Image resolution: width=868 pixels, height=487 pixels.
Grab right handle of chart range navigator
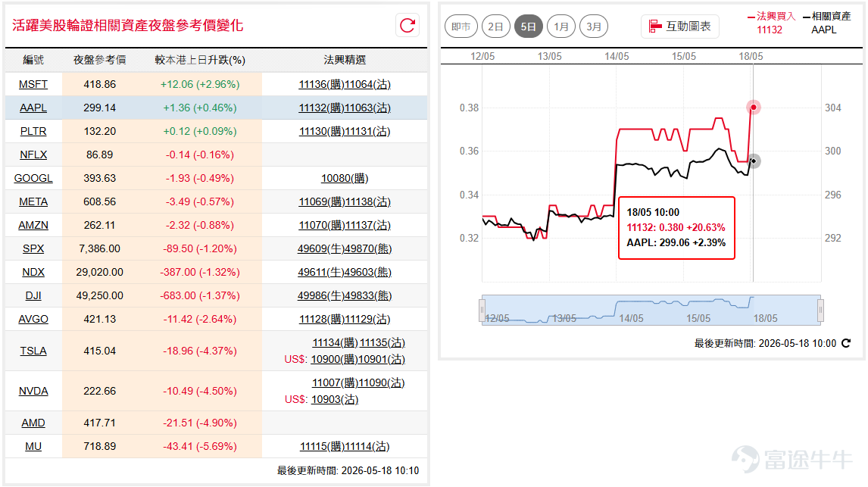[820, 310]
